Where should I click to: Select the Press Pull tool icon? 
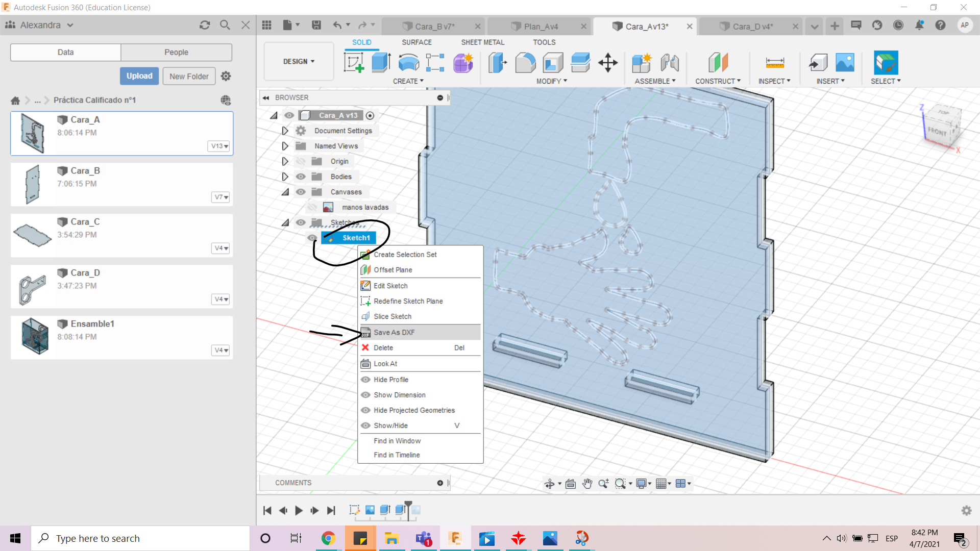coord(498,63)
